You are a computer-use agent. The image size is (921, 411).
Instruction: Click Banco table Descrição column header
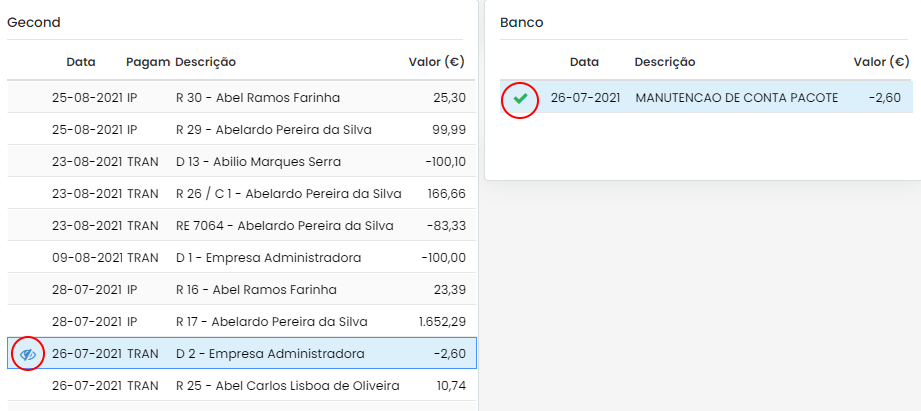665,62
